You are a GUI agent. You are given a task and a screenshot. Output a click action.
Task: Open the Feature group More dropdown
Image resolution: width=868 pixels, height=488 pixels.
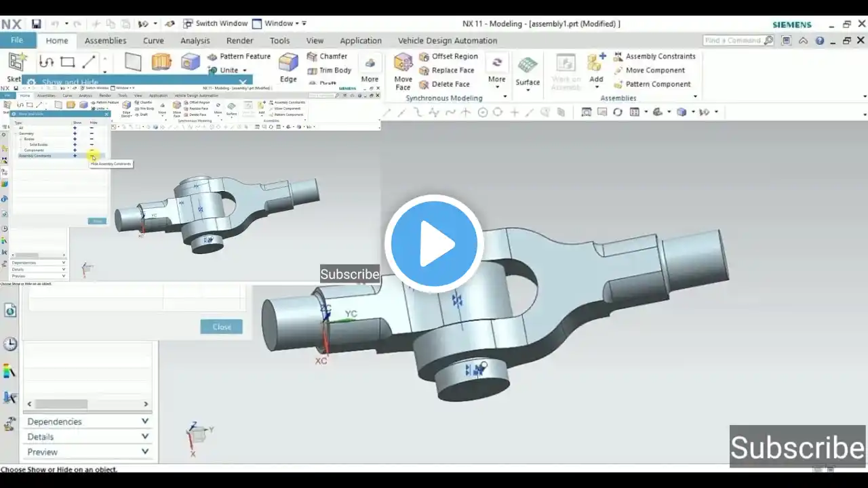click(x=370, y=69)
